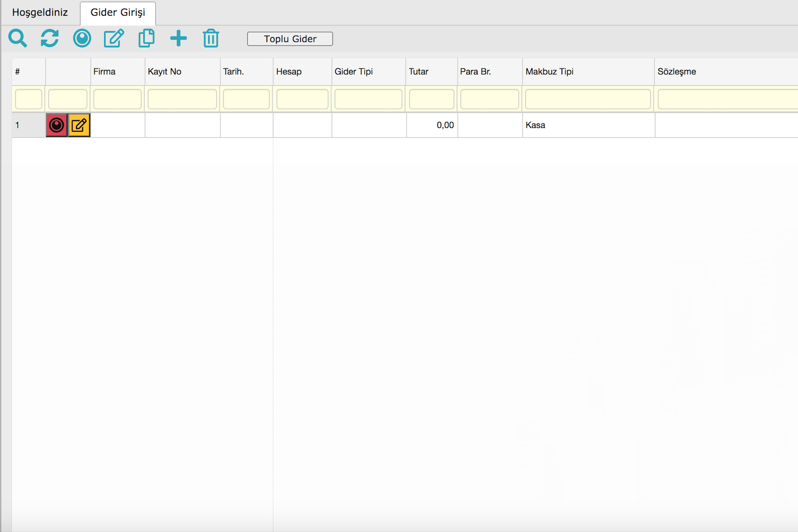
Task: Click the edit pencil toolbar icon
Action: tap(114, 38)
